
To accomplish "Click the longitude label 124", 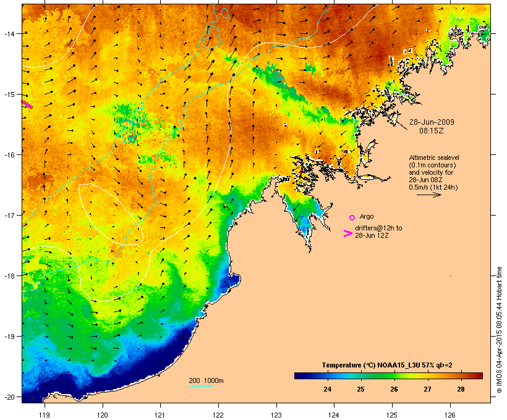I will pyautogui.click(x=334, y=415).
